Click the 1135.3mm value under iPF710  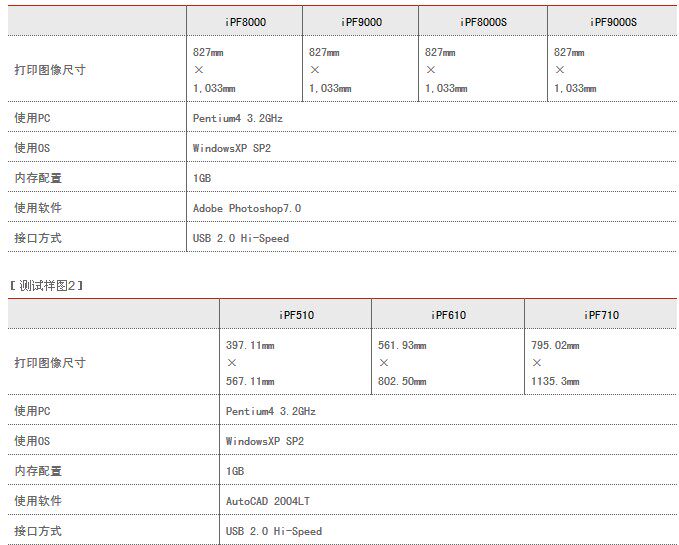[x=555, y=381]
